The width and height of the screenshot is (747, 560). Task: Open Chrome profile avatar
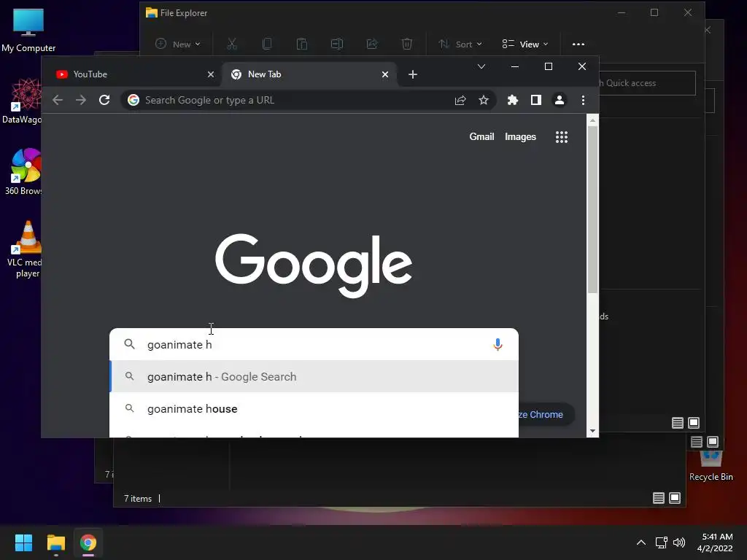click(x=560, y=100)
